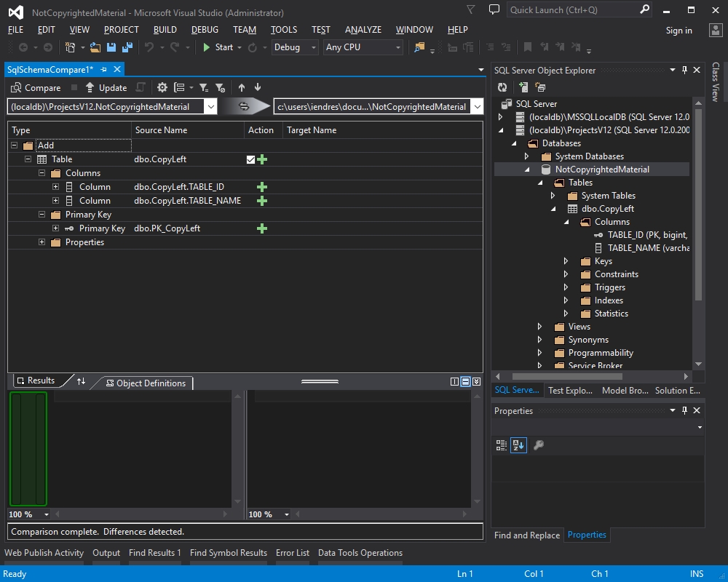
Task: Go to previous difference with up arrow
Action: 242,87
